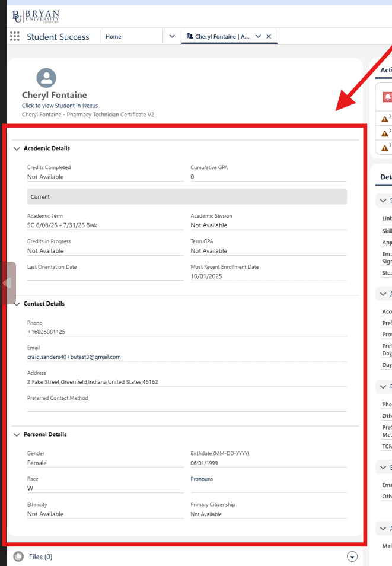The image size is (392, 566).
Task: Select the Home tab
Action: (x=113, y=36)
